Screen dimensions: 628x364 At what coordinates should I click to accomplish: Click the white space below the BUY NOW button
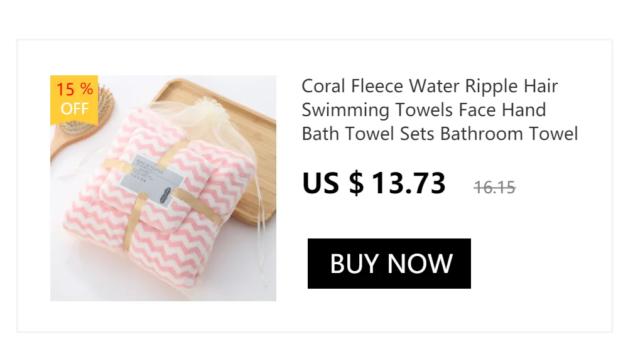[x=389, y=311]
